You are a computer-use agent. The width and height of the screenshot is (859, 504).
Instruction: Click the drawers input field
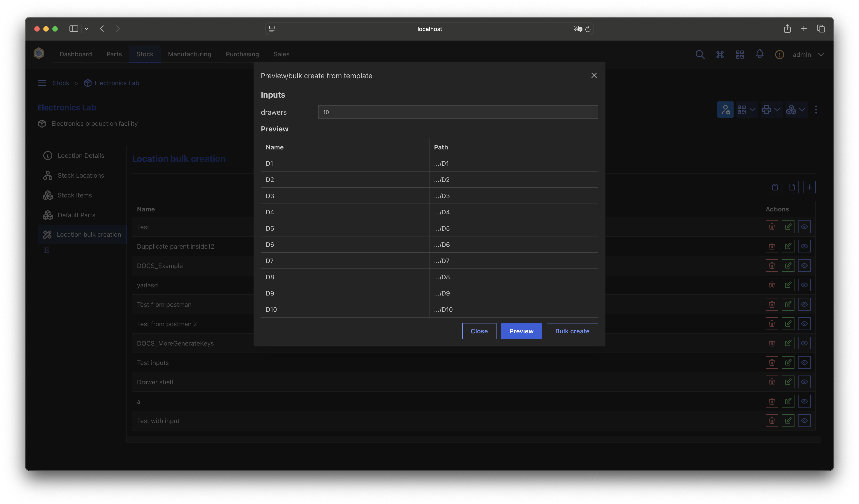(458, 112)
